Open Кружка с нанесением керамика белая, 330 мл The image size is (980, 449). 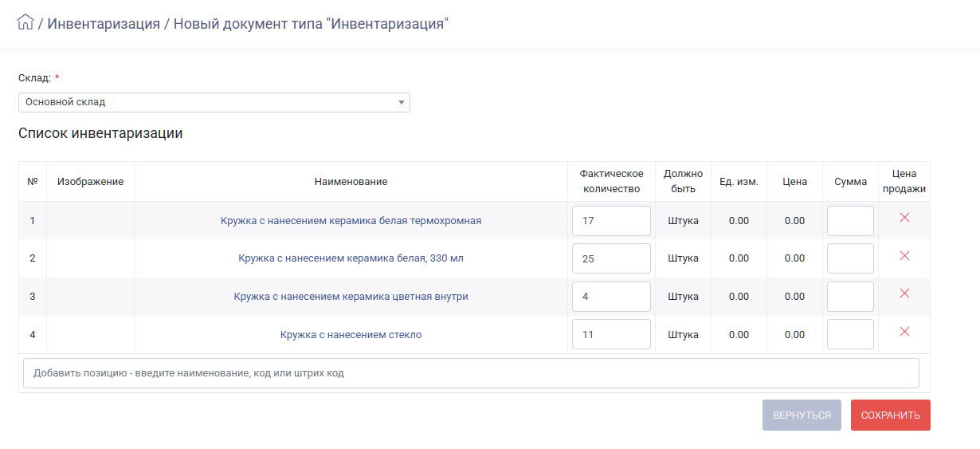point(351,258)
